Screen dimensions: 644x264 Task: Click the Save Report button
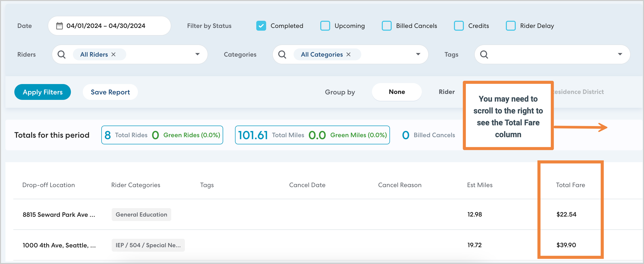(x=110, y=92)
